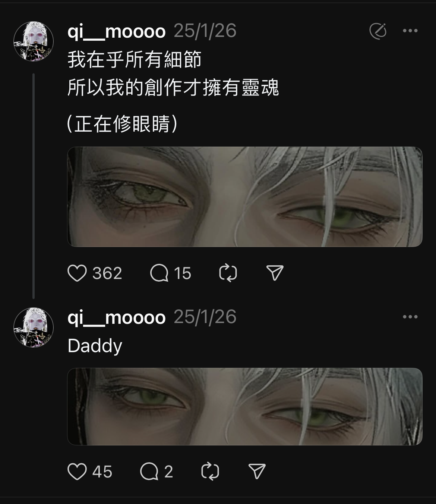Share the first post via paper plane icon
The height and width of the screenshot is (504, 436).
[275, 273]
